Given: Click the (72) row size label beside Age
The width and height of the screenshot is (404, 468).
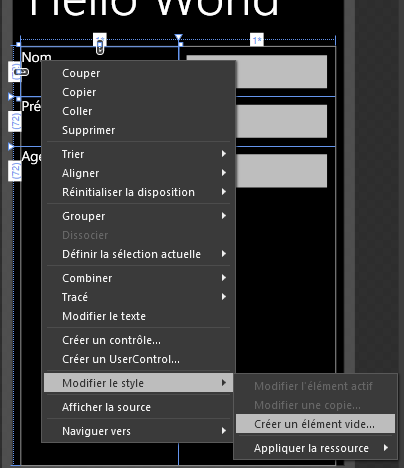Looking at the screenshot, I should pyautogui.click(x=15, y=171).
